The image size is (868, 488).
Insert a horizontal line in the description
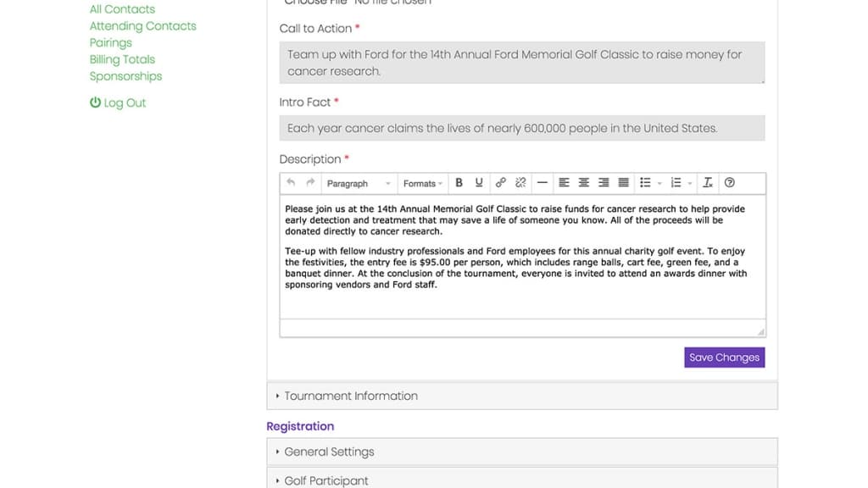click(x=542, y=183)
